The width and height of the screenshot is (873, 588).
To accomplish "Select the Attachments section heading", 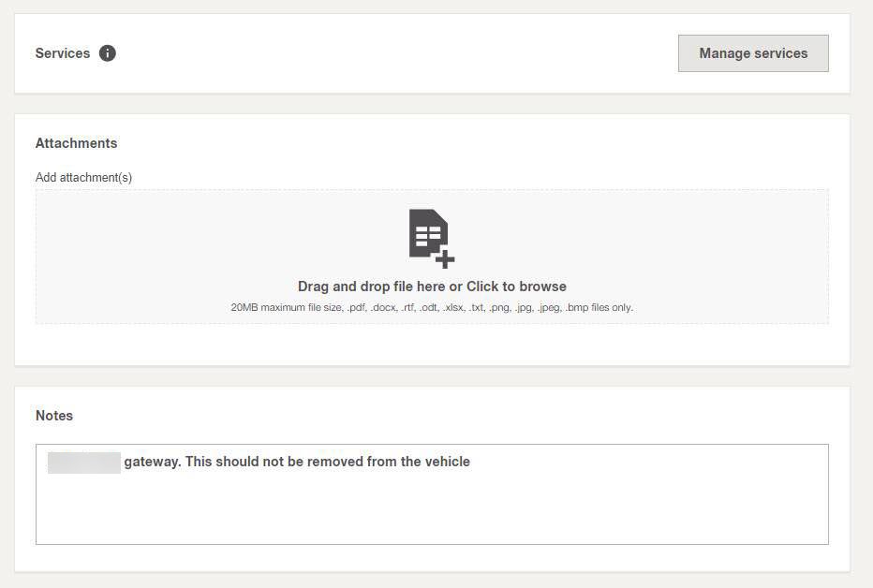I will point(76,143).
